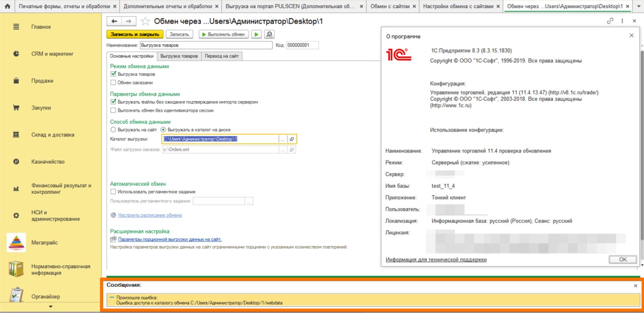Switch to Выгрузка на портал PULSCEN tab
The height and width of the screenshot is (313, 644).
289,7
